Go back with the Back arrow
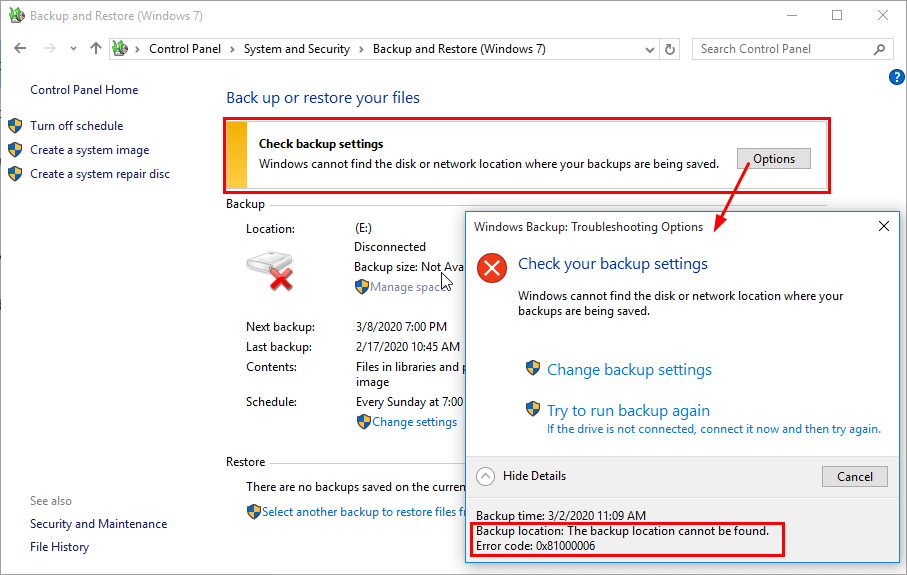This screenshot has height=575, width=907. pos(20,49)
